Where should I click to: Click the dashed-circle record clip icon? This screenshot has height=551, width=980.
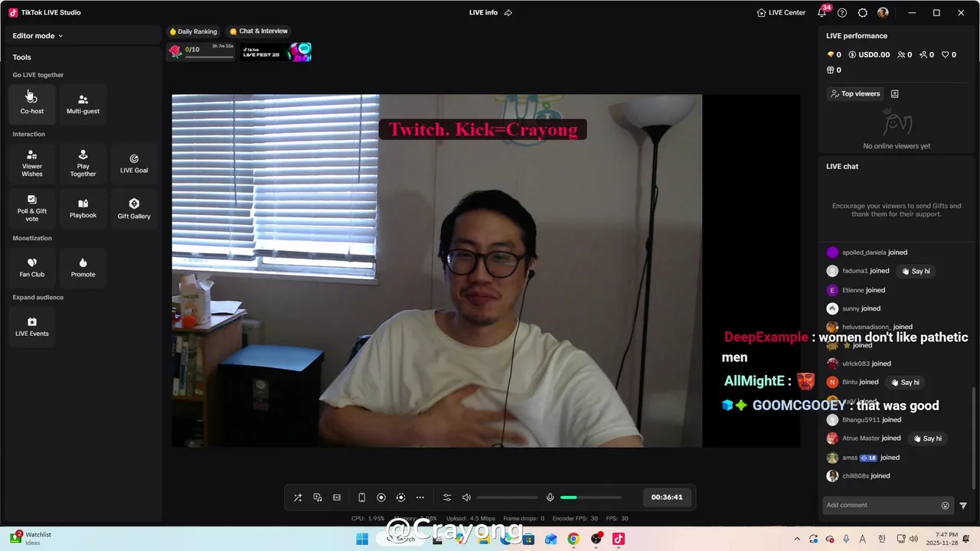400,497
